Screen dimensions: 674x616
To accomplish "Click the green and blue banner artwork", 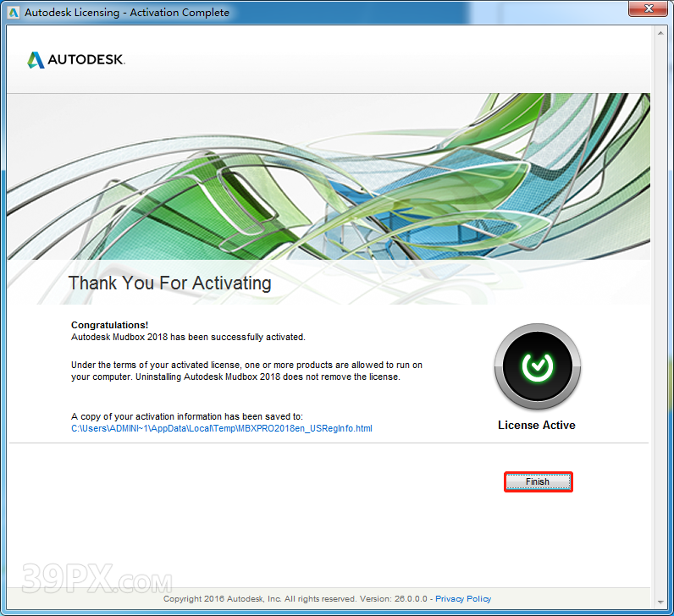I will click(339, 186).
